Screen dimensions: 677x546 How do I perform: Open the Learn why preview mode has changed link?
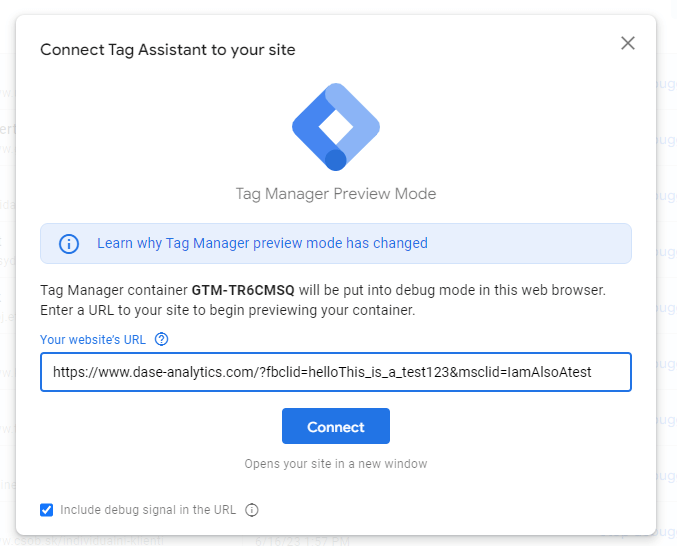262,243
